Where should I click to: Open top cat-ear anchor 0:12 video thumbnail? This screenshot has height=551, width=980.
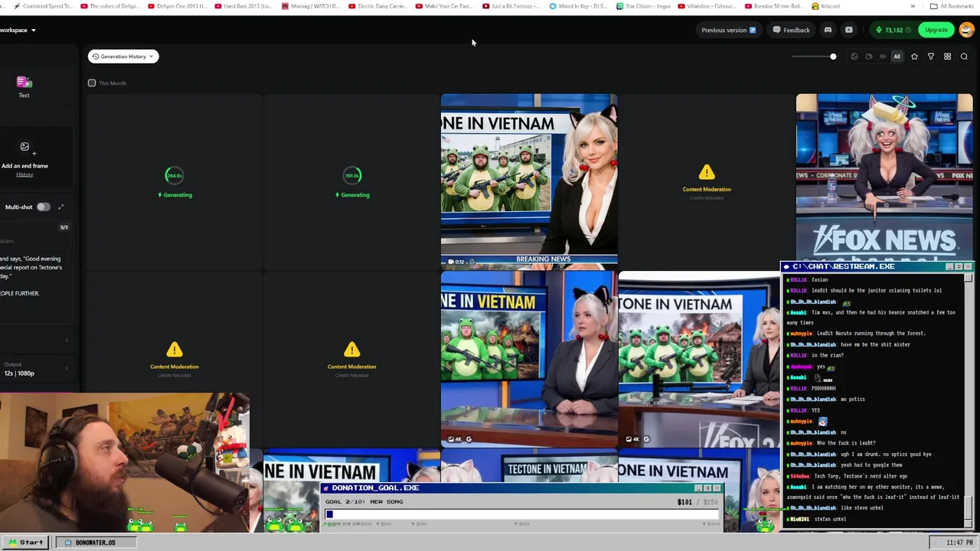click(x=529, y=181)
